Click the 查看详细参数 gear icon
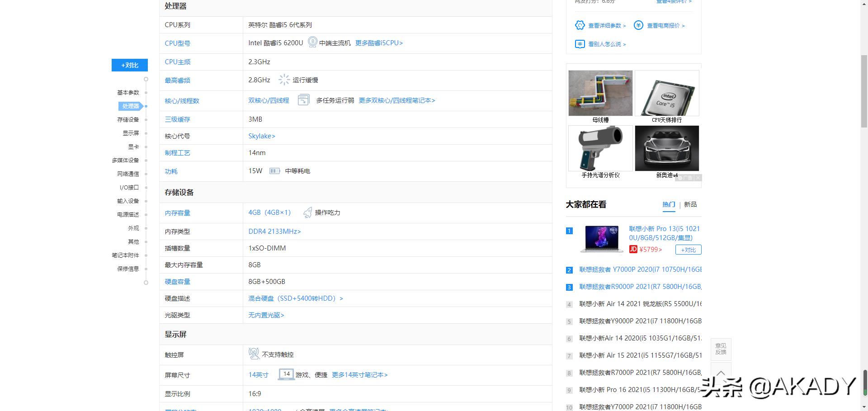Screen dimensions: 868x411 pyautogui.click(x=580, y=25)
